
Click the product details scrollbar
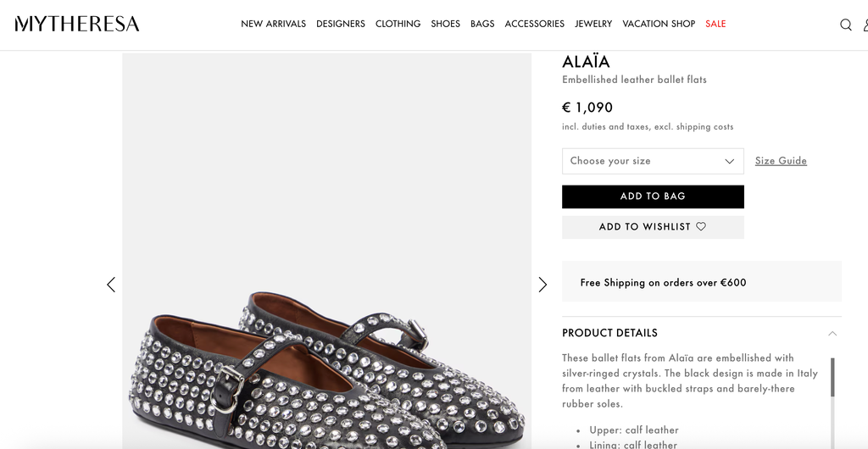click(832, 378)
